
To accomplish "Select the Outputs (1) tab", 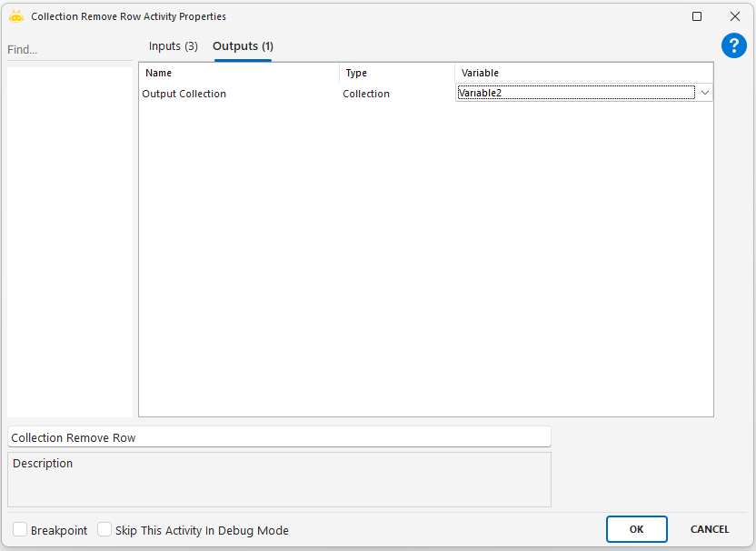I will 243,46.
